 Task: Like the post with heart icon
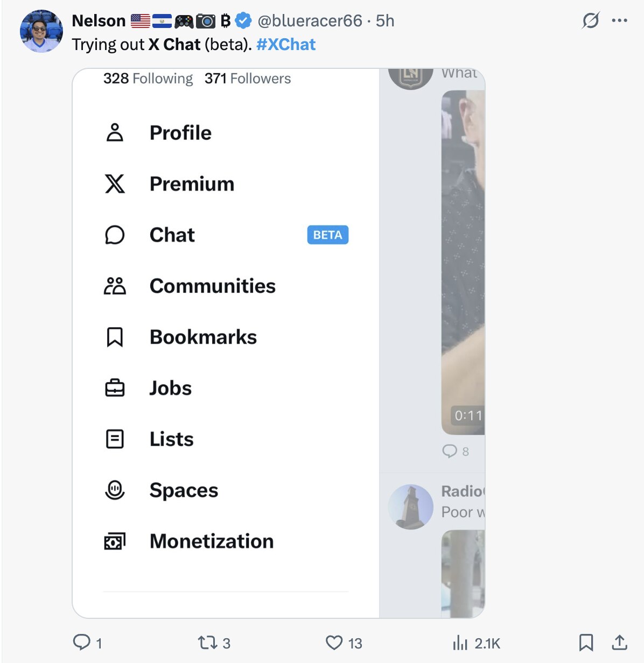pyautogui.click(x=334, y=643)
